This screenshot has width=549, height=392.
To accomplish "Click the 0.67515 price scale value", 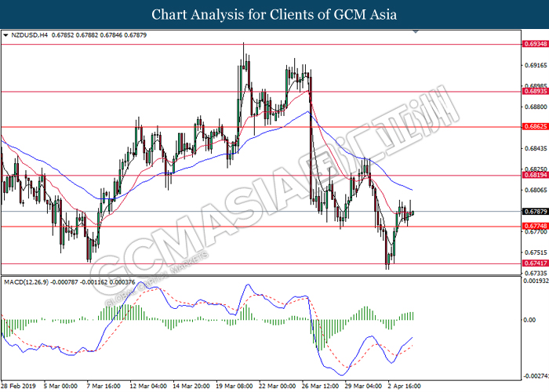I will click(x=536, y=252).
